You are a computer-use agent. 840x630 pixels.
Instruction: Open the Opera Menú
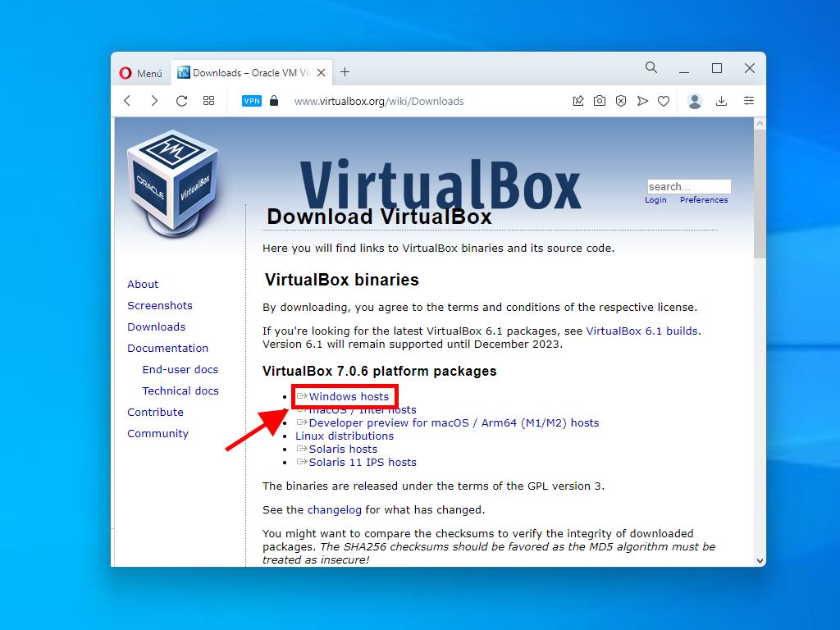141,72
